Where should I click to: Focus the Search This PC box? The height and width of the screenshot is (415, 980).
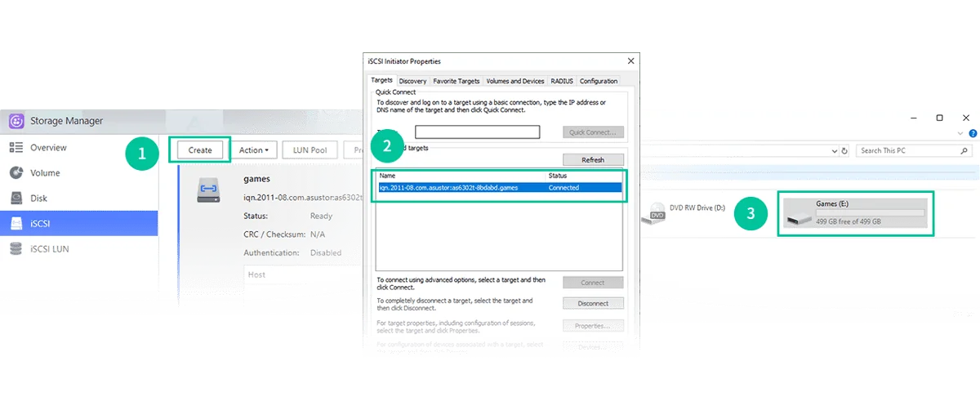coord(914,151)
